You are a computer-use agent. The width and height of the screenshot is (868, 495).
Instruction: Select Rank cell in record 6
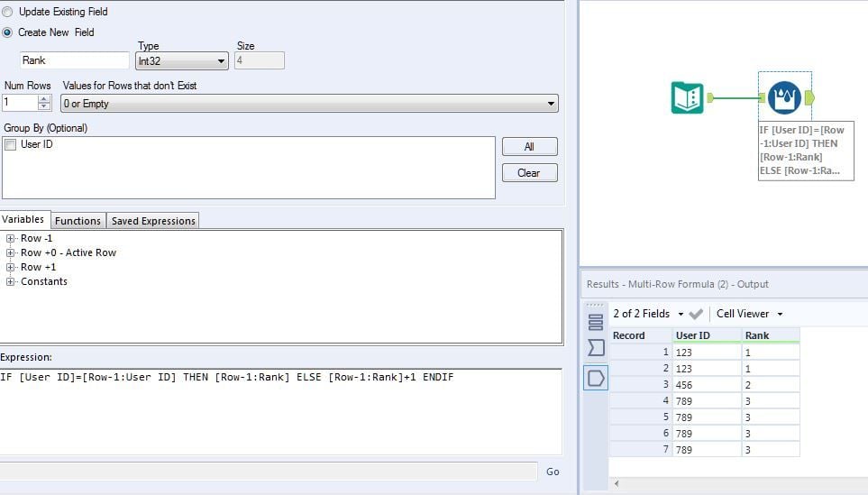[771, 434]
